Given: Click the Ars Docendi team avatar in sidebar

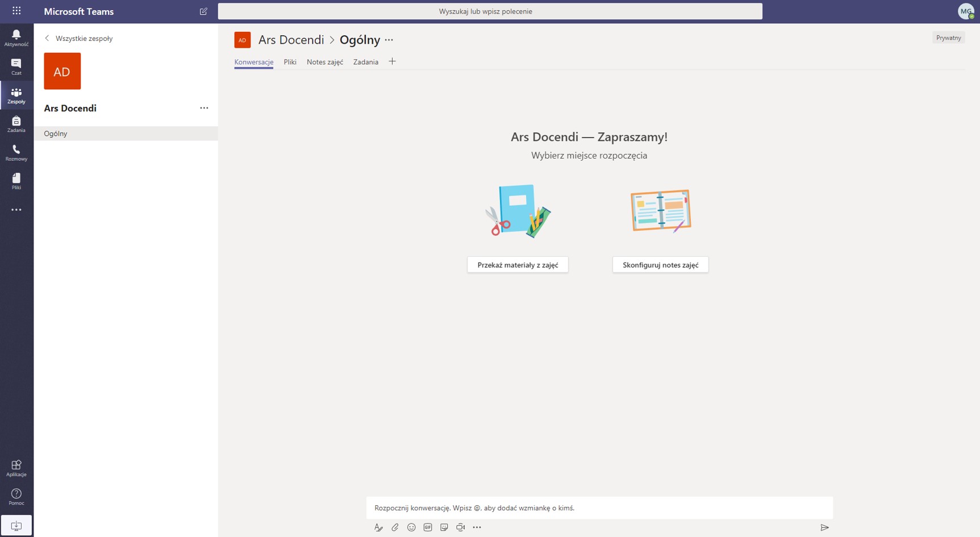Looking at the screenshot, I should pyautogui.click(x=62, y=71).
